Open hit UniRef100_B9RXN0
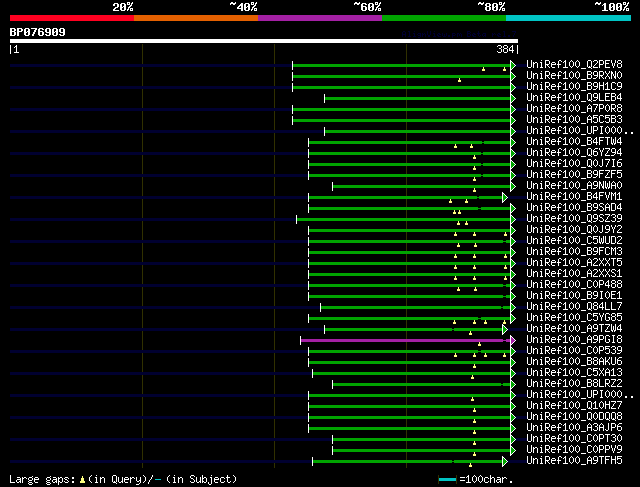Image resolution: width=640 pixels, height=487 pixels. click(x=574, y=76)
